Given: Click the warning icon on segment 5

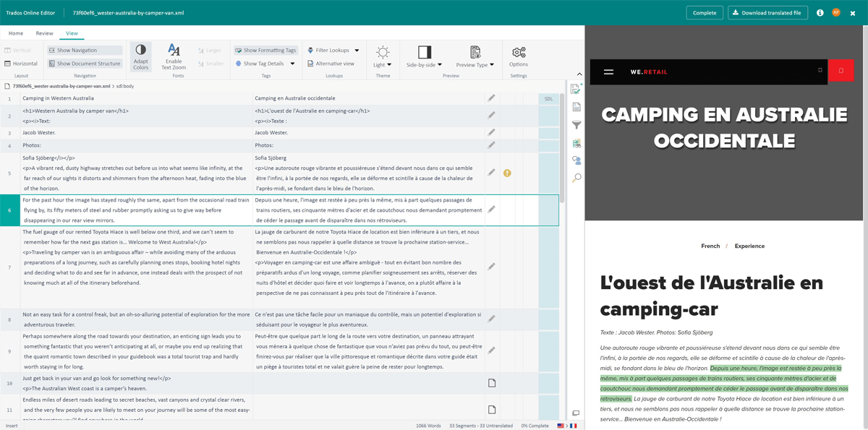Looking at the screenshot, I should pos(507,173).
